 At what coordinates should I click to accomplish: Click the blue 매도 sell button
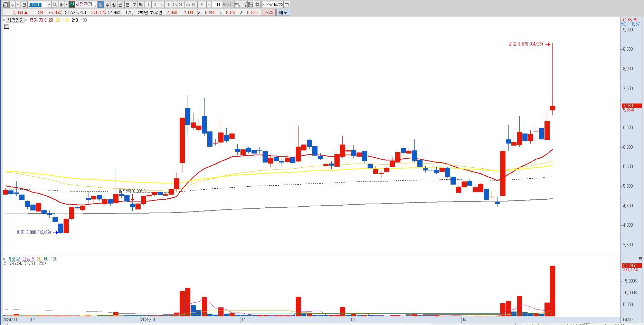tap(283, 12)
